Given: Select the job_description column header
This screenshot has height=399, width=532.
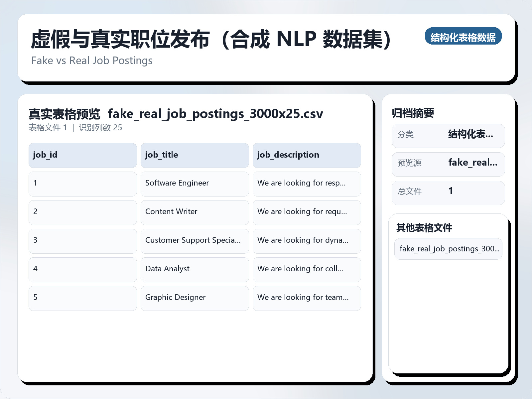Looking at the screenshot, I should (307, 155).
